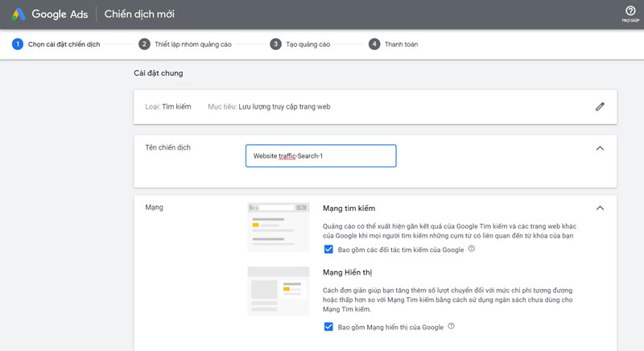Go to Thiết lập nhóm quảng cáo step

coord(193,44)
